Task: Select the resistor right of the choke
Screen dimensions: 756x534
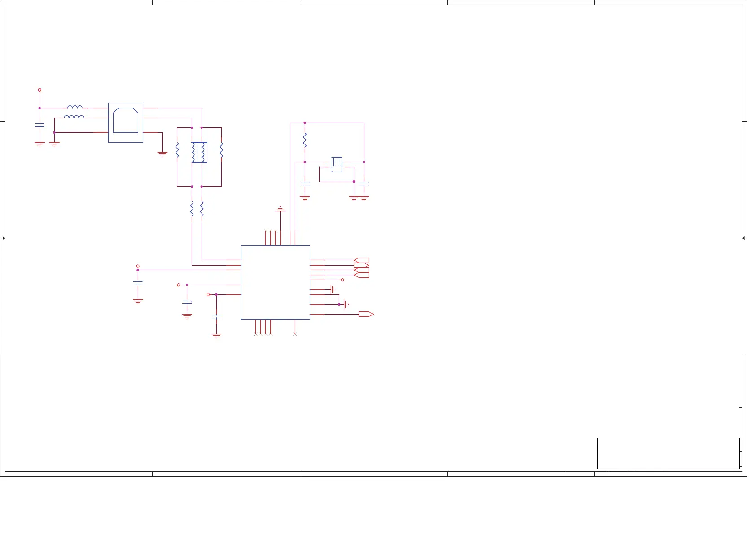Action: (221, 150)
